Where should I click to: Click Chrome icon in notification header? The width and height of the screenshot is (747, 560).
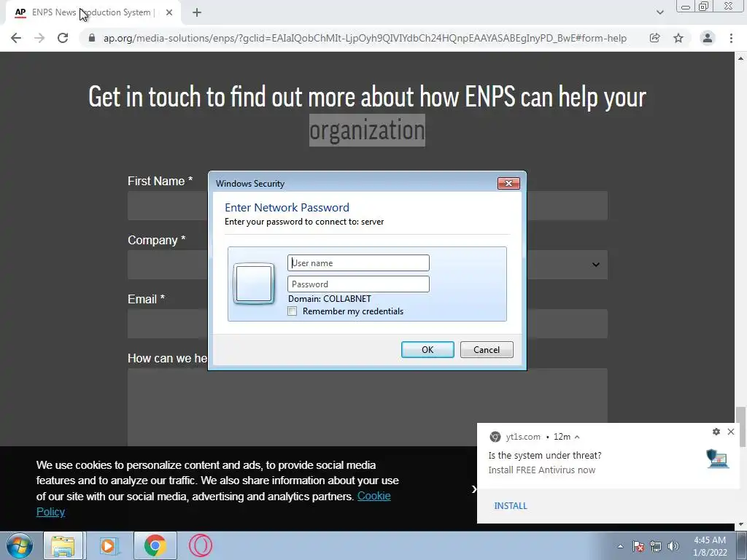coord(495,437)
